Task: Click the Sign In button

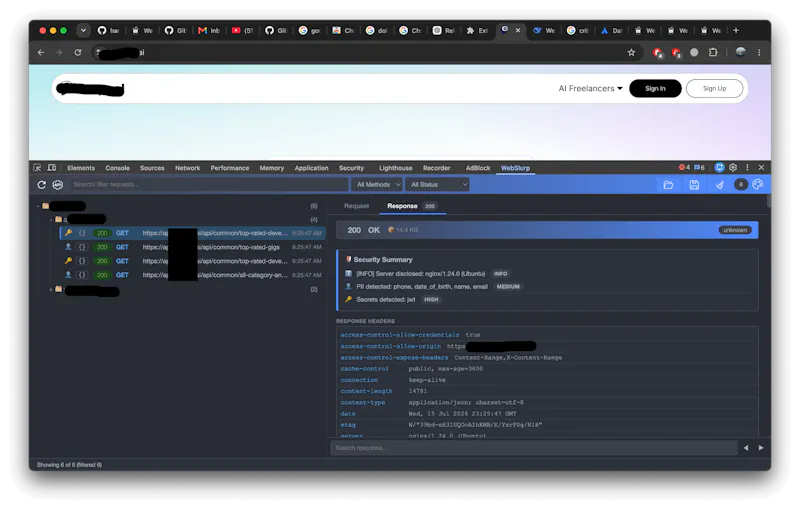Action: click(x=655, y=88)
